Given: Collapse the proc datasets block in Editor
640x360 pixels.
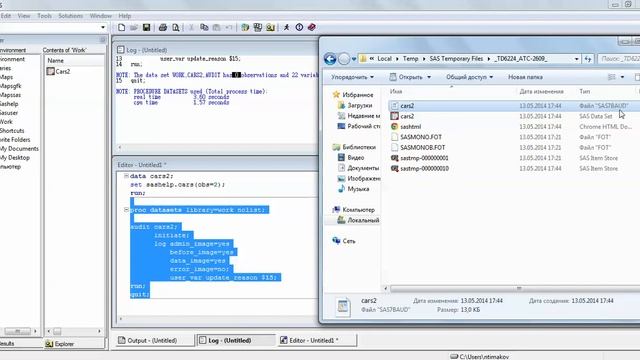Looking at the screenshot, I should tap(126, 210).
